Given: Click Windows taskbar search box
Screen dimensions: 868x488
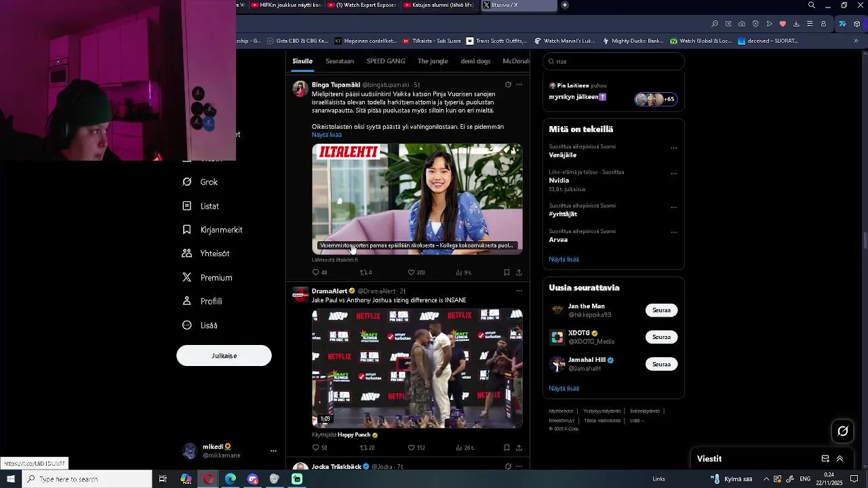Looking at the screenshot, I should 87,479.
